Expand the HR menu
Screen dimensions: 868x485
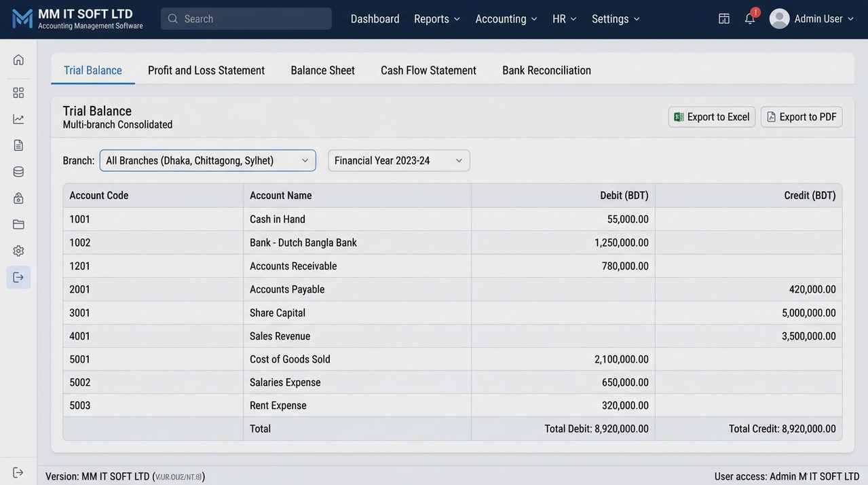[565, 18]
